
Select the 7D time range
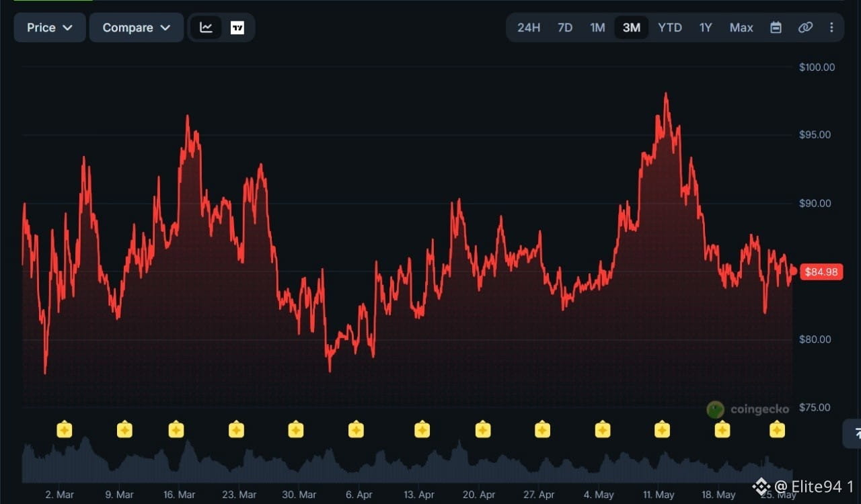pos(565,28)
